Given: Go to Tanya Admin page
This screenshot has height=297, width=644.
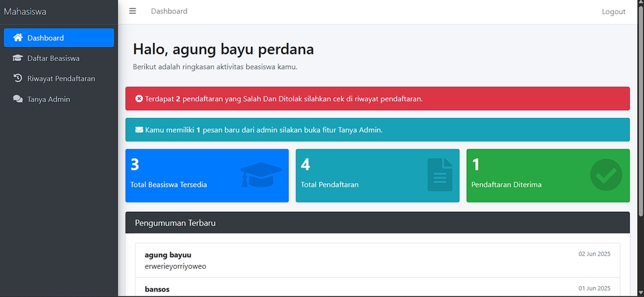Looking at the screenshot, I should (x=48, y=99).
